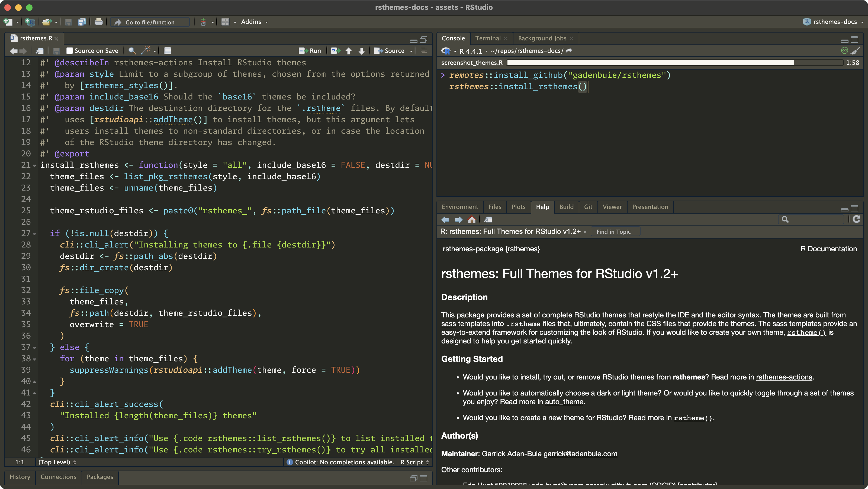Click the re-run previous code region icon
The width and height of the screenshot is (868, 489).
point(335,50)
